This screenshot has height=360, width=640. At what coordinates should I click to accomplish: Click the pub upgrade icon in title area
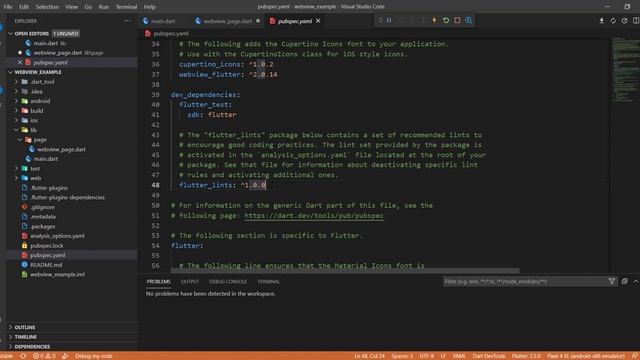click(x=613, y=20)
